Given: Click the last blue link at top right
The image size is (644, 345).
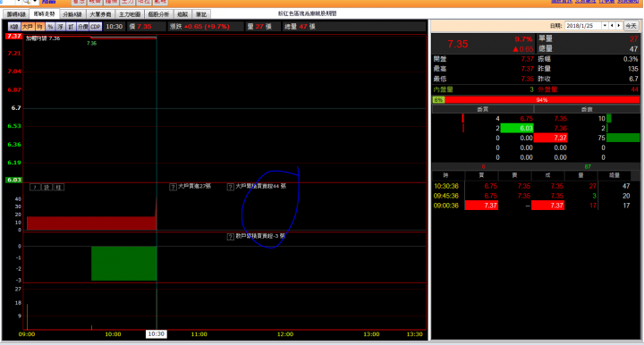Looking at the screenshot, I should point(628,2).
